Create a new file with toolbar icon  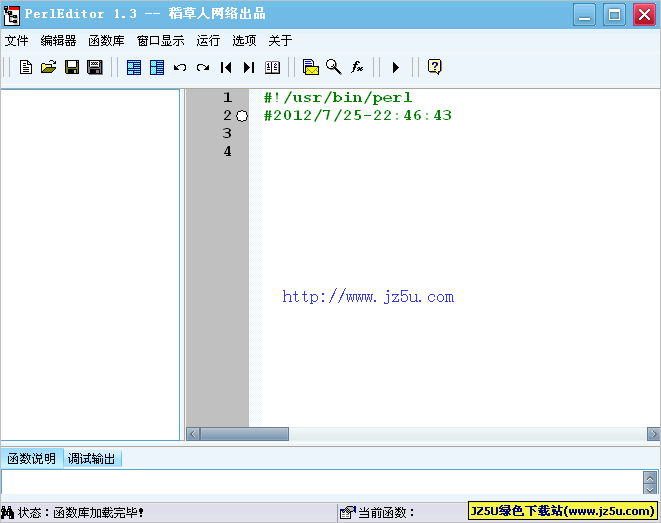coord(26,67)
